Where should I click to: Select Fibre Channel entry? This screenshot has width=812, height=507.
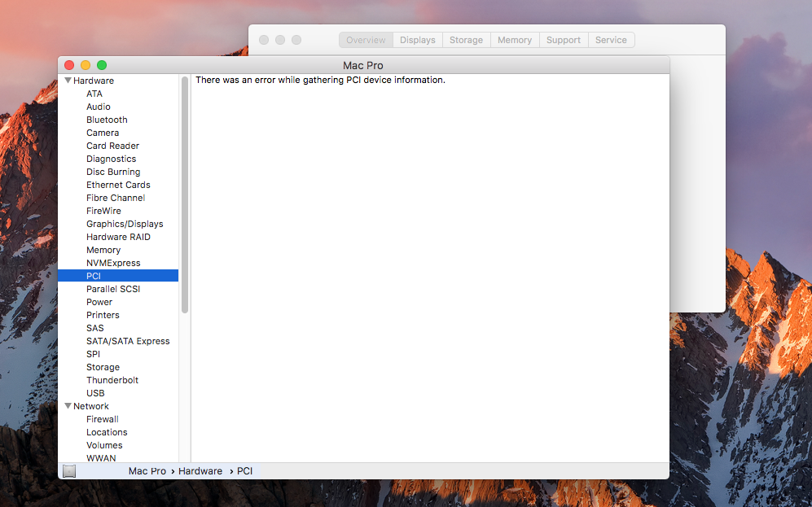click(x=116, y=198)
